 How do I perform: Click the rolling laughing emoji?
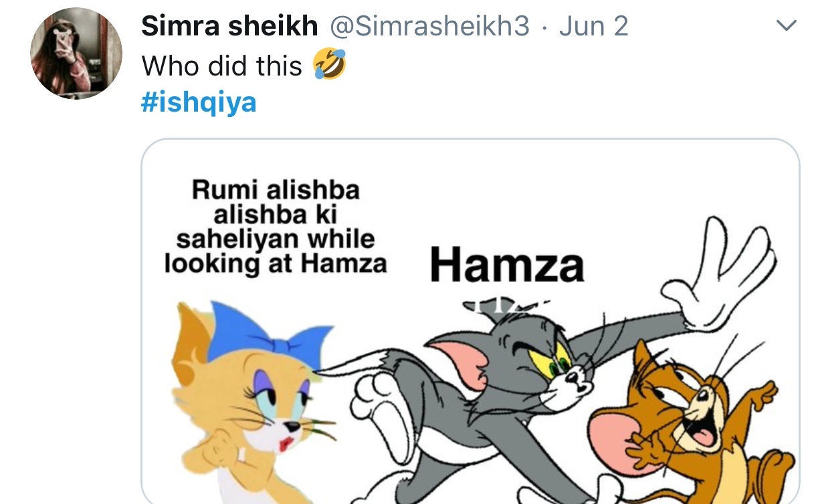(x=330, y=65)
